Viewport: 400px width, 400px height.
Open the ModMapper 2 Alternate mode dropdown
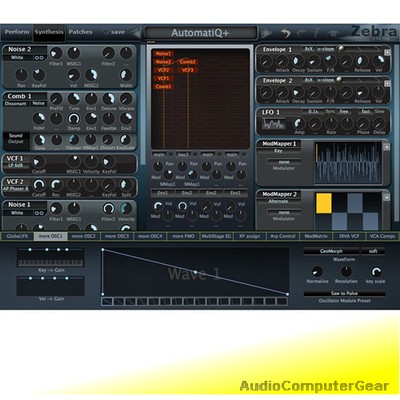tap(278, 202)
